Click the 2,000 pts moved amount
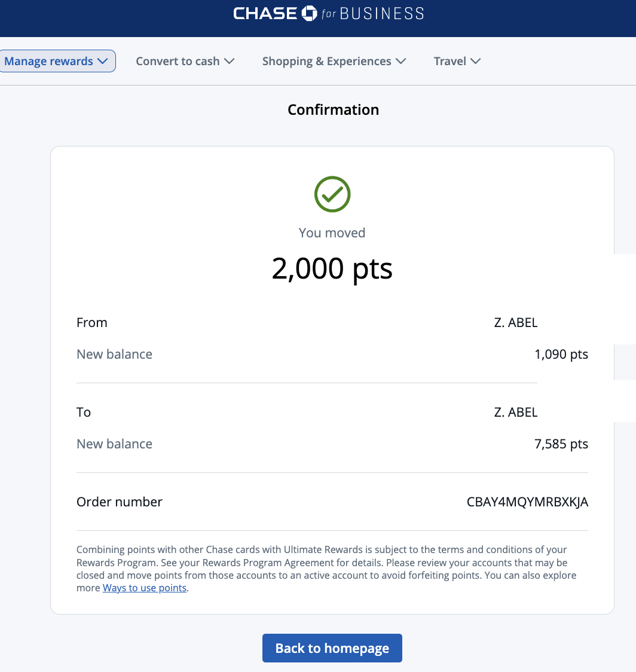Viewport: 636px width, 672px height. point(332,268)
